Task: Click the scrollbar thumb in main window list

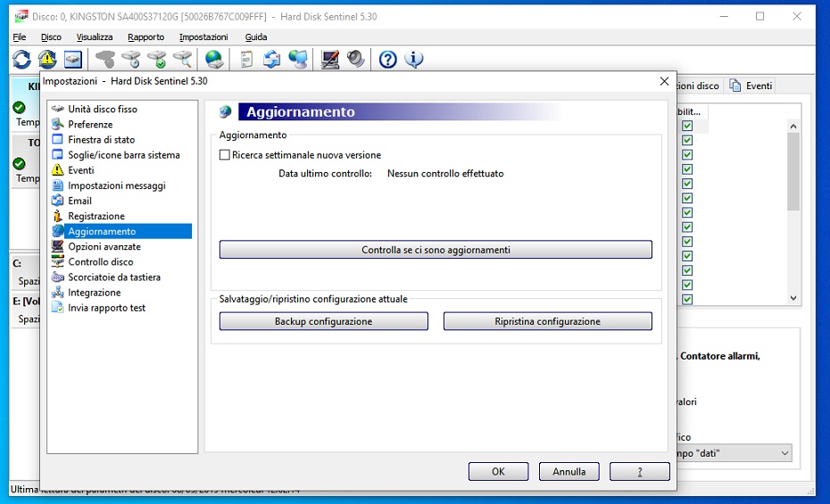Action: pos(793,171)
